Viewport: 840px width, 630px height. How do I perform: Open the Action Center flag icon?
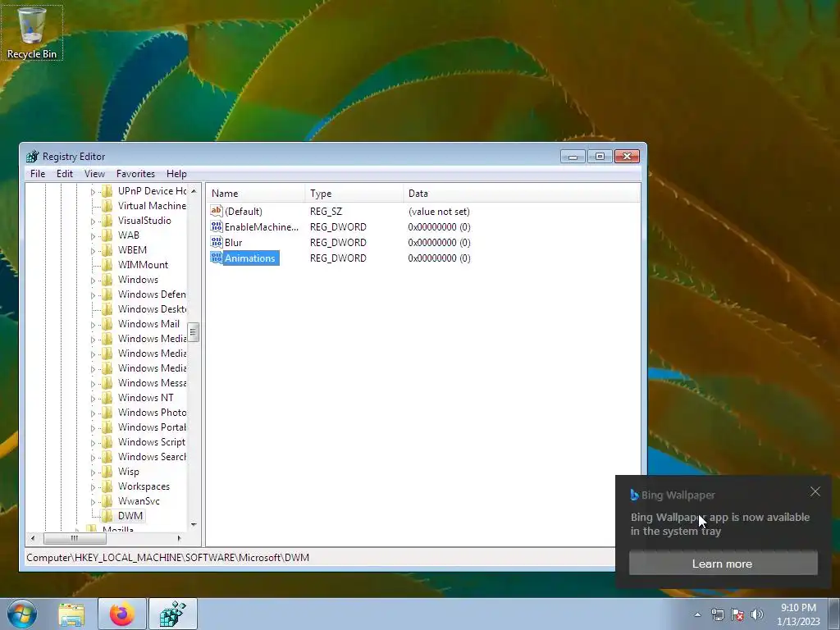click(x=737, y=614)
